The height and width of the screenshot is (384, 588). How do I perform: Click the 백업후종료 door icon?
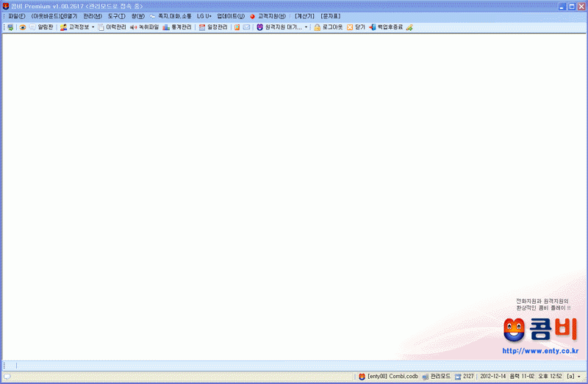(373, 27)
